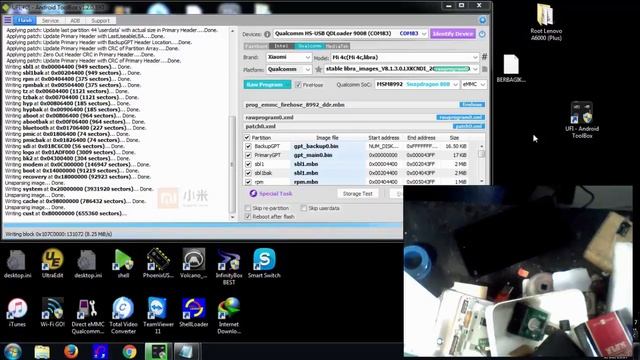
Task: Open the BERBAGIK file on desktop
Action: coord(511,68)
